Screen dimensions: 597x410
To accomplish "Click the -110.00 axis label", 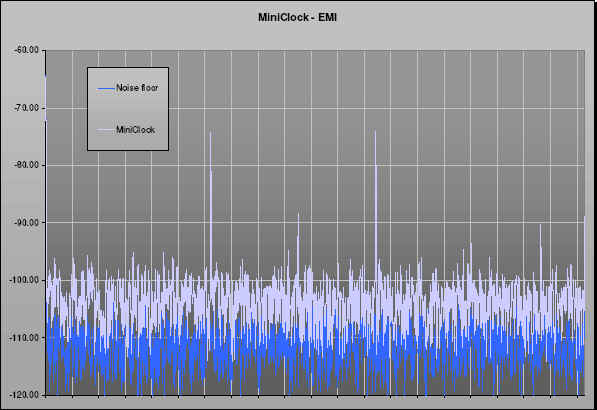I will point(24,338).
